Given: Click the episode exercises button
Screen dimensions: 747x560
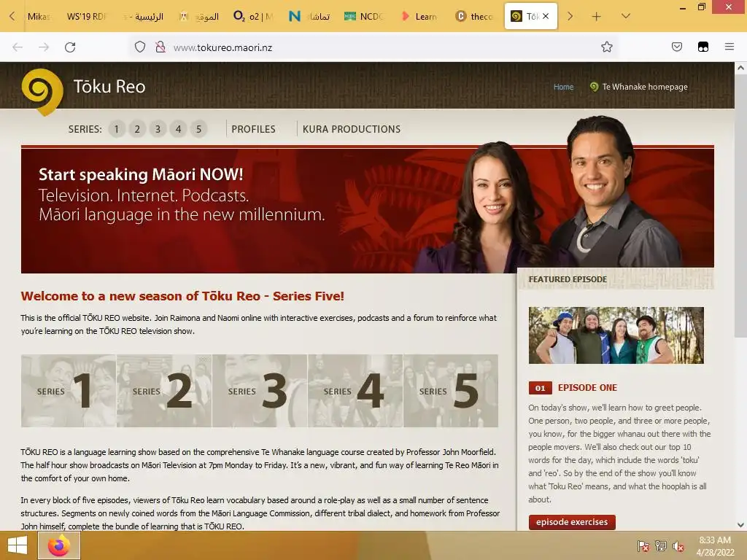Looking at the screenshot, I should coord(572,522).
